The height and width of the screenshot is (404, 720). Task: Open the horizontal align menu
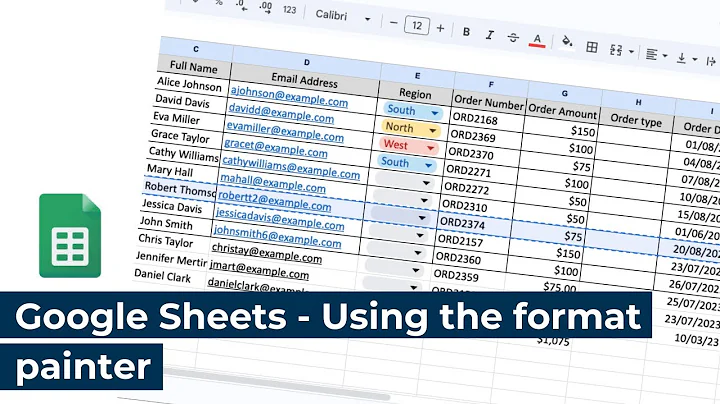coord(656,55)
